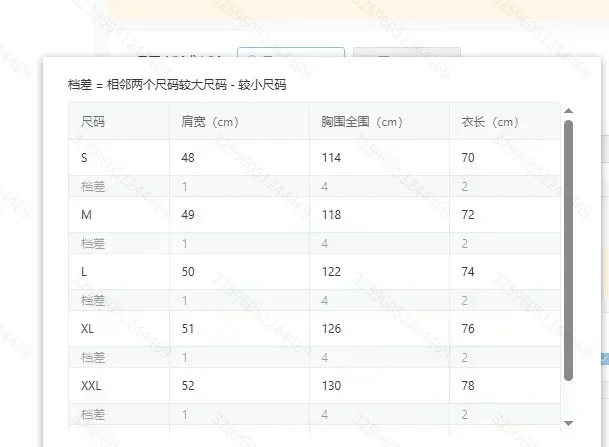Click the gray vertical scrollbar thumb

point(568,250)
